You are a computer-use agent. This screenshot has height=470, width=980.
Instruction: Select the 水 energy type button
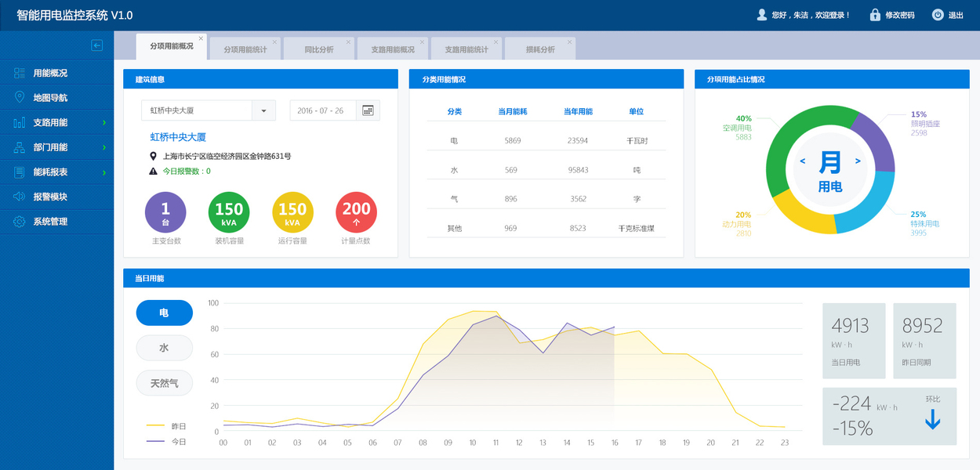(164, 348)
